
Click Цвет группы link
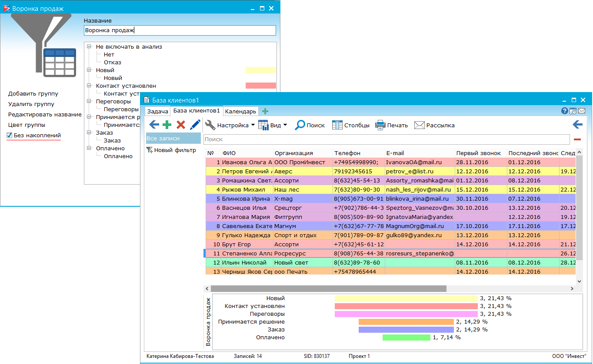click(x=27, y=125)
